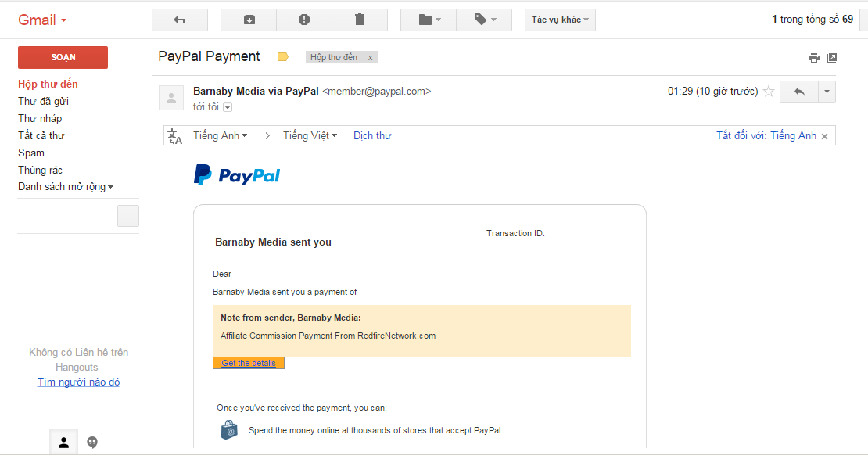Open Tiếng Việt target language dropdown
This screenshot has height=456, width=868.
pyautogui.click(x=310, y=135)
